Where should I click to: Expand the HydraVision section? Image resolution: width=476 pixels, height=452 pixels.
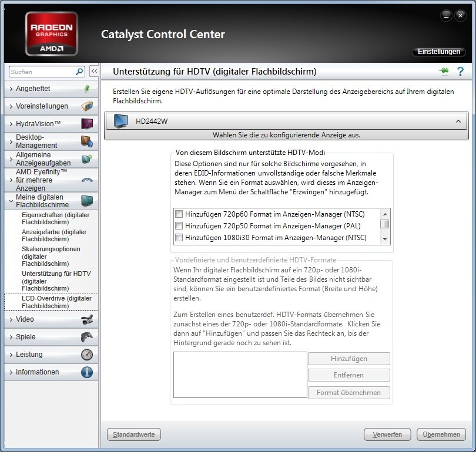pos(38,124)
